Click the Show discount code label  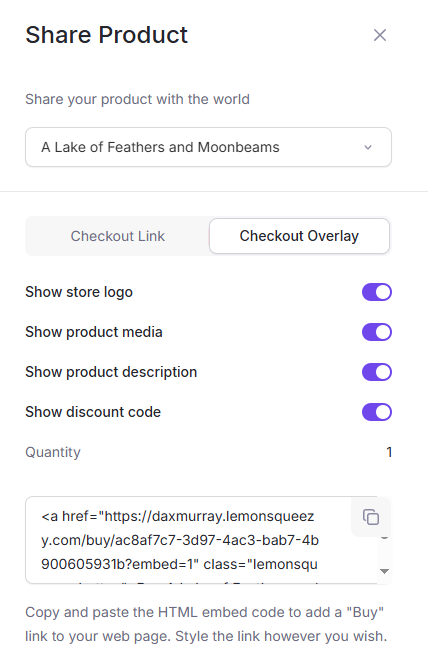[x=93, y=412]
